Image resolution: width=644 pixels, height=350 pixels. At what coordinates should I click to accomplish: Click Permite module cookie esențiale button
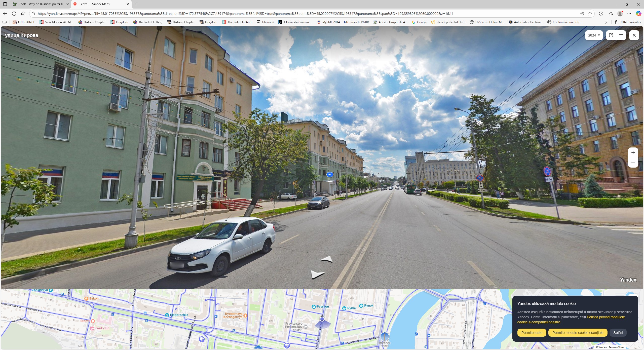pyautogui.click(x=578, y=333)
